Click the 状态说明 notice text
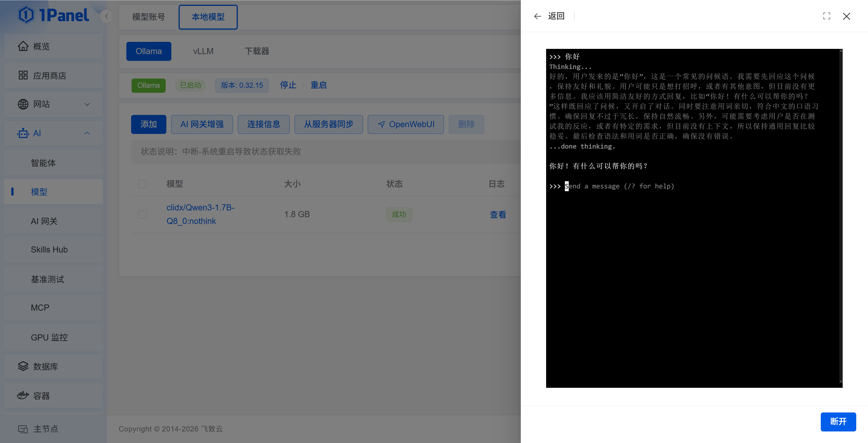868x443 pixels. coord(221,152)
